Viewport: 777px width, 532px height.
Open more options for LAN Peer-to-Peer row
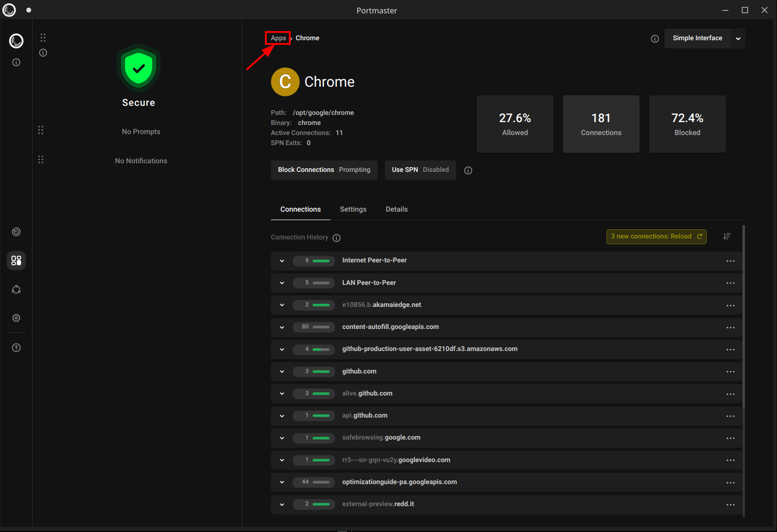click(731, 283)
